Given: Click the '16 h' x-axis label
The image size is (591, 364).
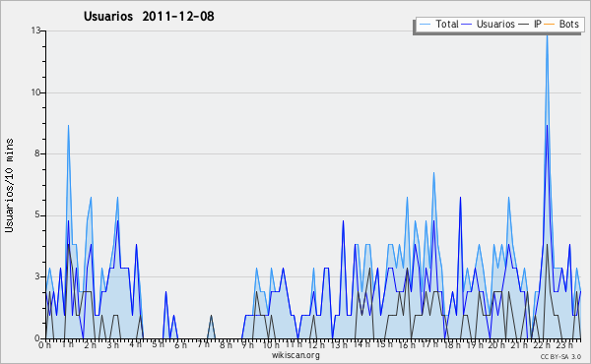Looking at the screenshot, I should (407, 344).
